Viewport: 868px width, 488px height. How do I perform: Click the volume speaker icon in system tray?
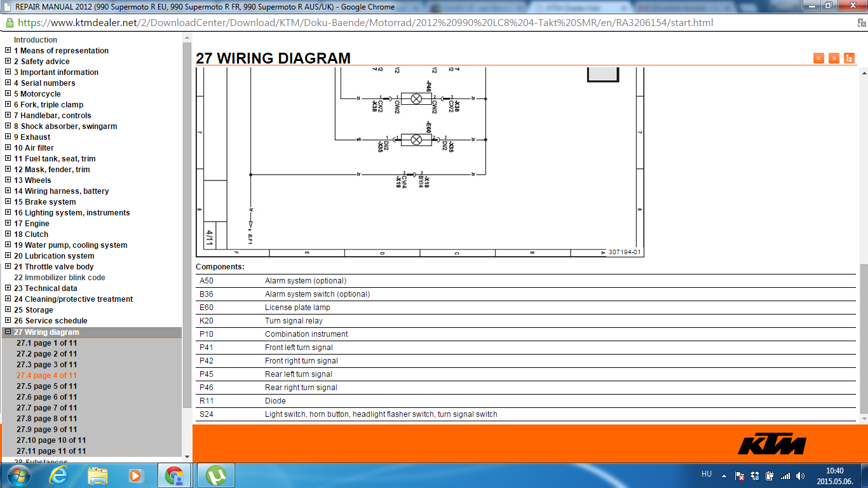click(800, 475)
